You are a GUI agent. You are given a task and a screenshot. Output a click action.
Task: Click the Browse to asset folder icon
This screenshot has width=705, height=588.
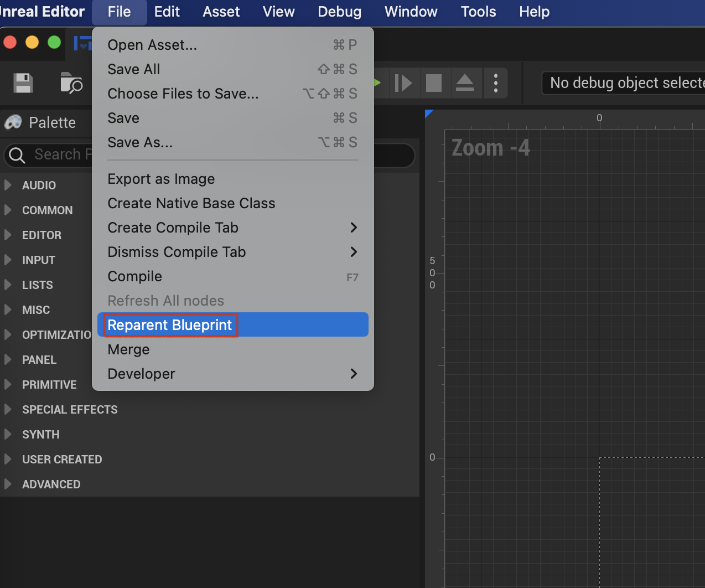tap(71, 83)
